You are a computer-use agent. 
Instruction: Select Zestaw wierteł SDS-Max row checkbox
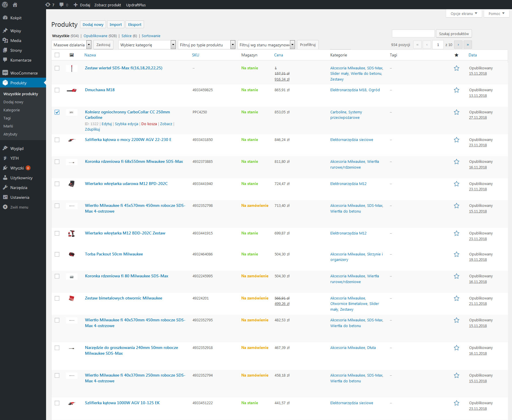57,68
